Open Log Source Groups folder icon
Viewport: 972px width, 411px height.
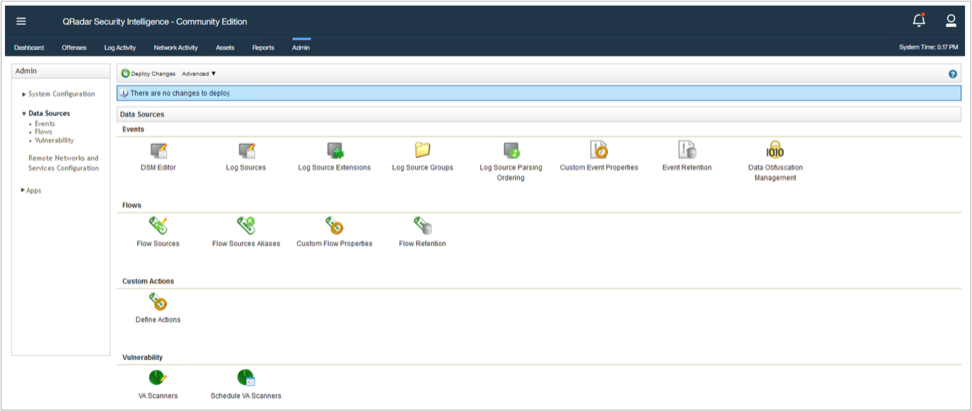click(422, 150)
